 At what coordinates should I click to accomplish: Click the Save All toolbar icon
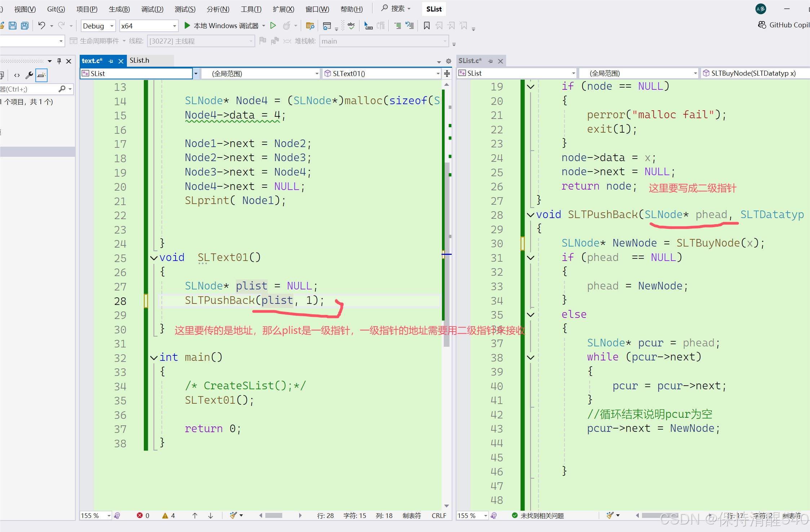[25, 26]
